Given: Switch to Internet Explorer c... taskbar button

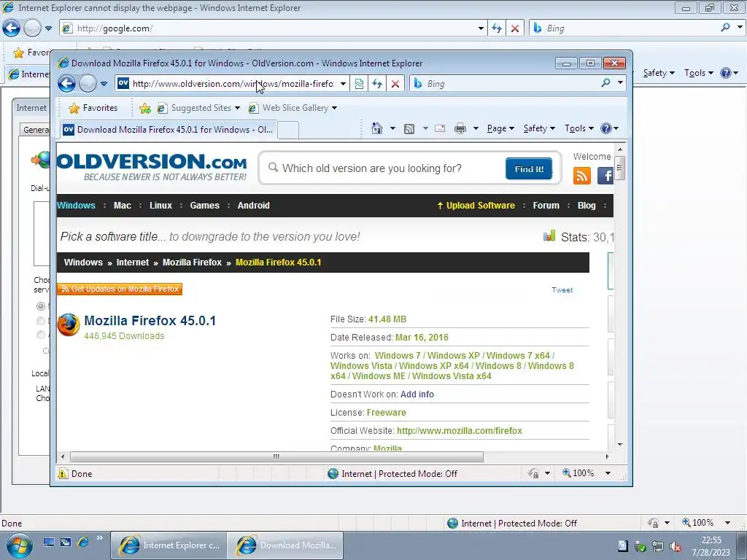Looking at the screenshot, I should point(169,545).
